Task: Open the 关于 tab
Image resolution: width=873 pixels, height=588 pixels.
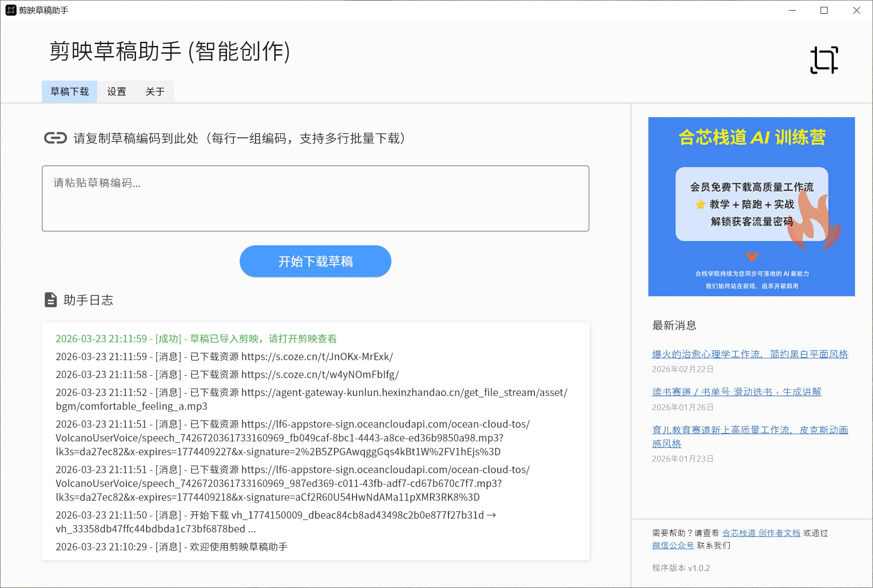Action: (155, 91)
